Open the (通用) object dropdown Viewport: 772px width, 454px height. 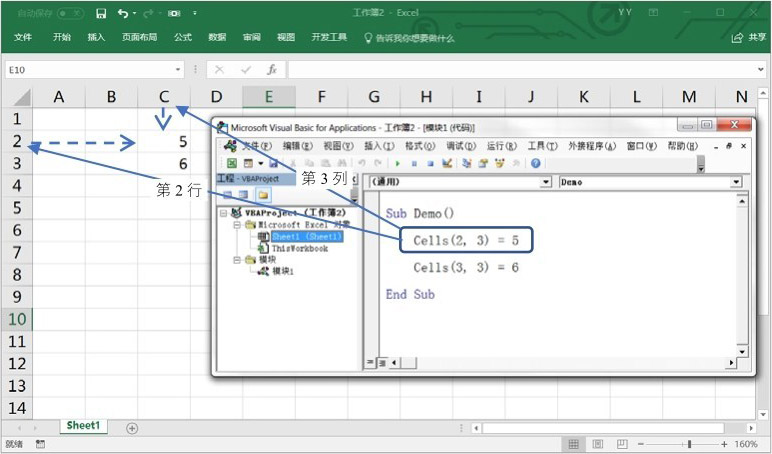point(546,182)
